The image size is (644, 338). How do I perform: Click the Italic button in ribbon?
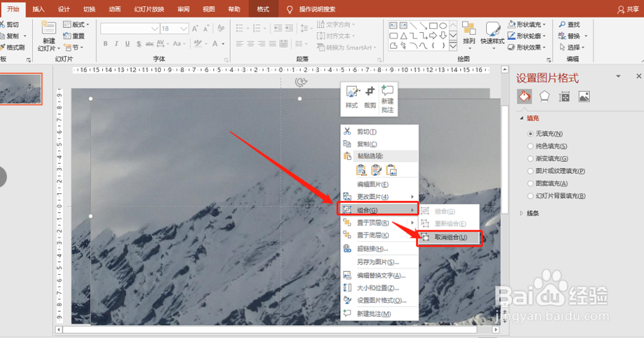click(x=117, y=44)
